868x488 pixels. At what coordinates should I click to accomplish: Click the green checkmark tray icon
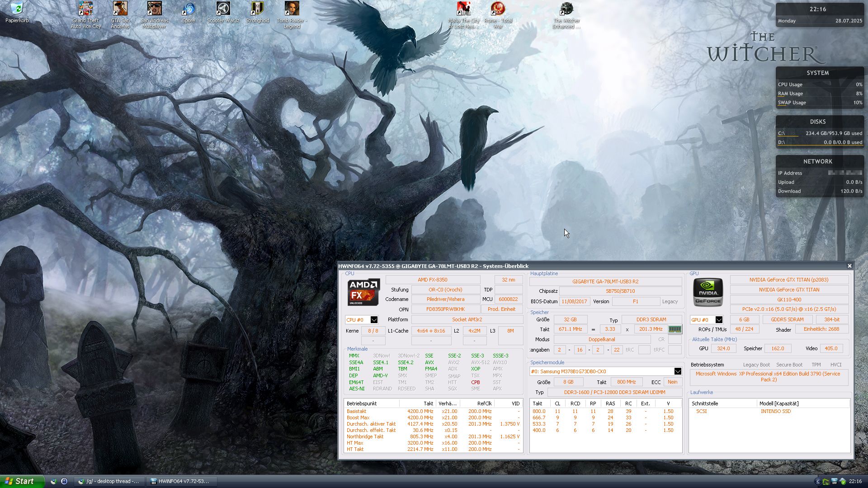[x=843, y=482]
